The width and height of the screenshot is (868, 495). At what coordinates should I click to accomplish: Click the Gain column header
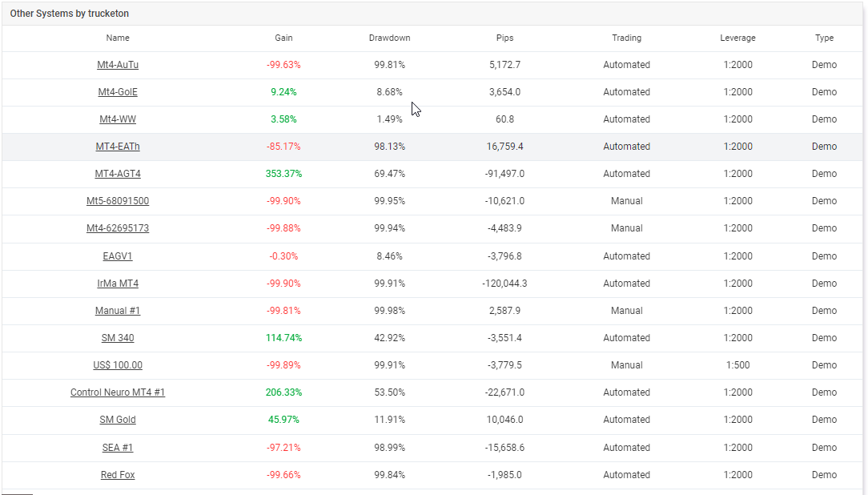click(283, 38)
